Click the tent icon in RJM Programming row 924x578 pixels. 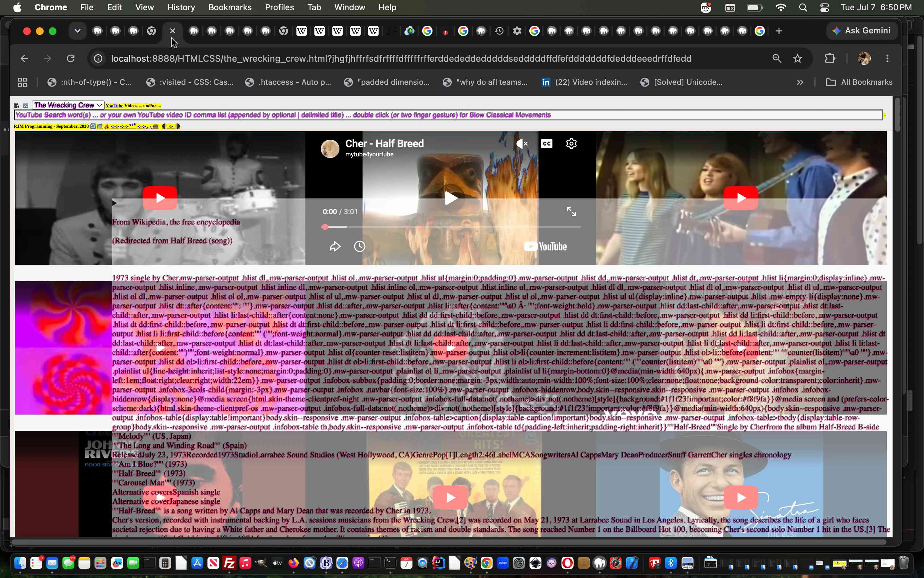[x=107, y=126]
